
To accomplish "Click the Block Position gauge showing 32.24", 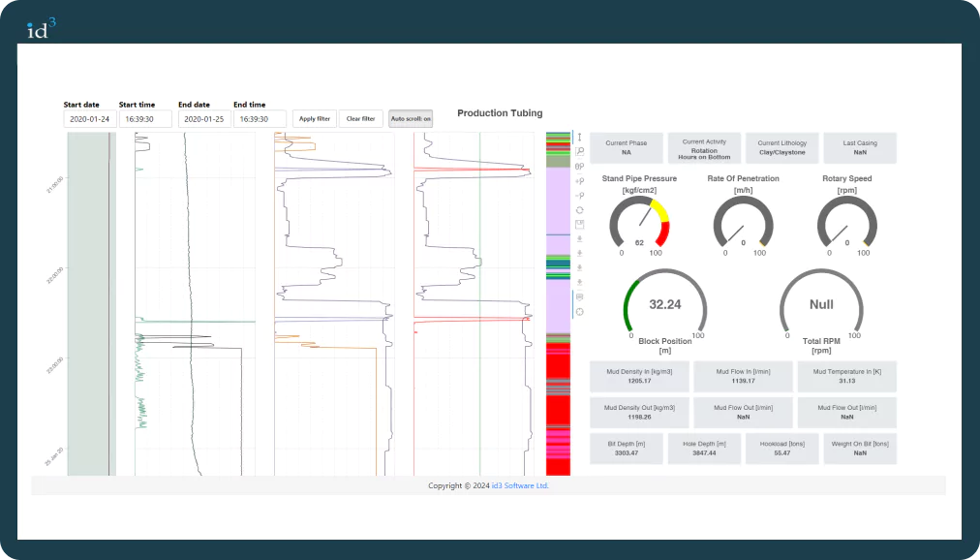I will [665, 305].
